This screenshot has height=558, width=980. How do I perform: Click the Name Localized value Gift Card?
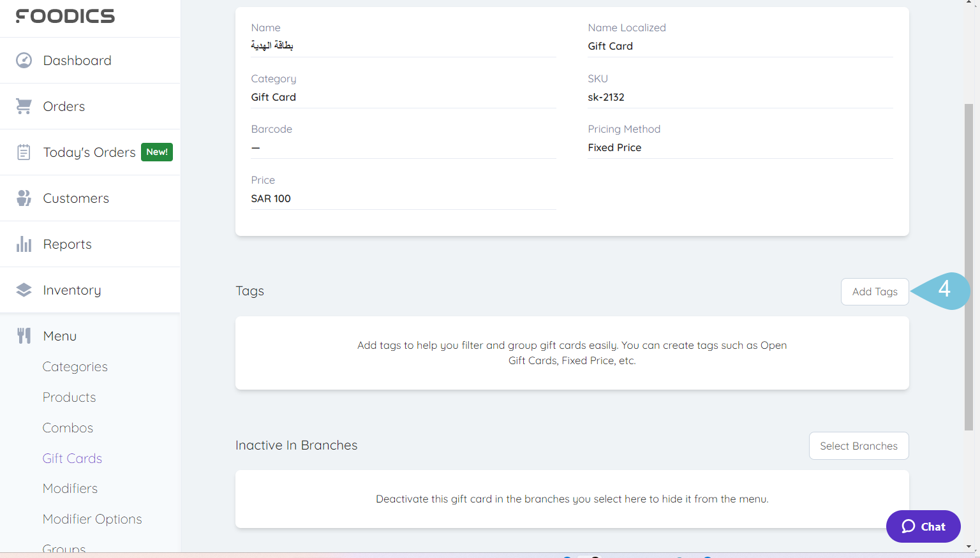coord(610,46)
